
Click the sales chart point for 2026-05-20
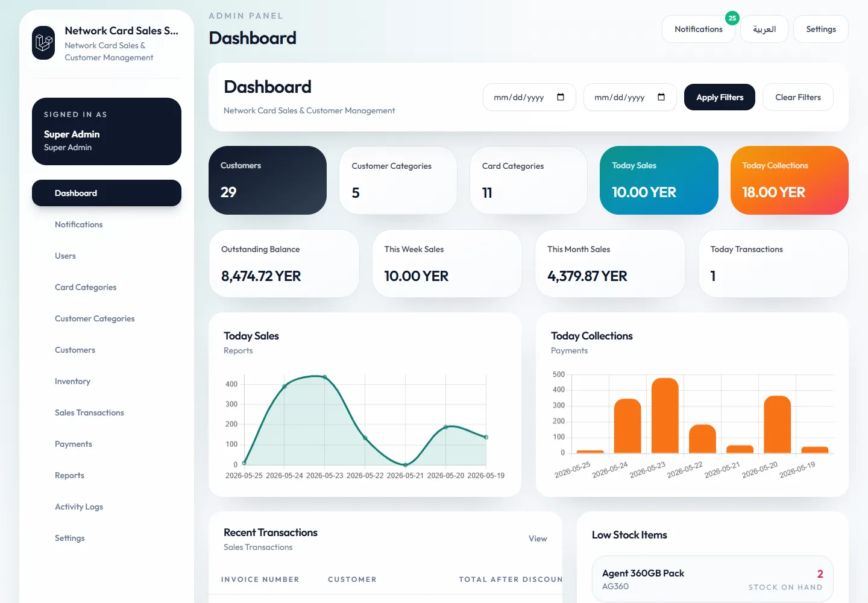coord(445,427)
